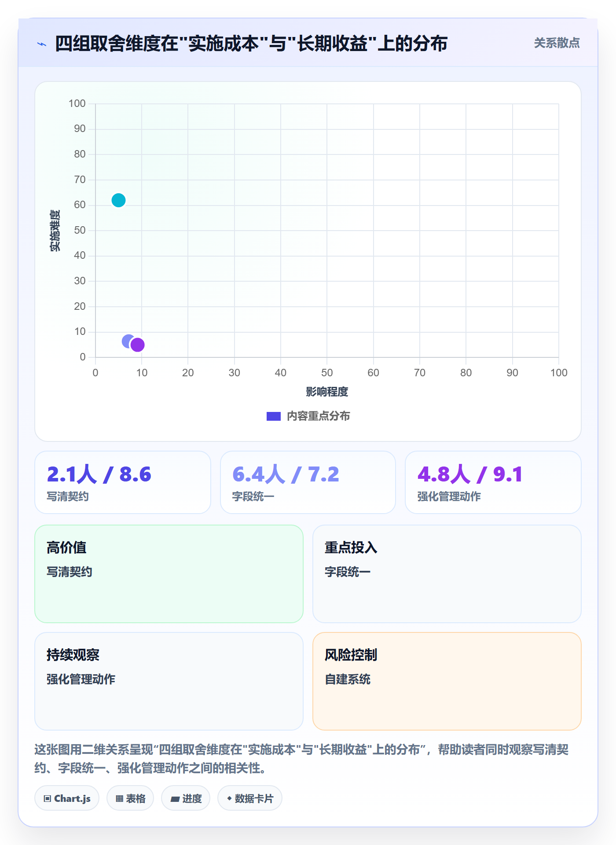Toggle the 内容重点分布 legend color box

[274, 416]
